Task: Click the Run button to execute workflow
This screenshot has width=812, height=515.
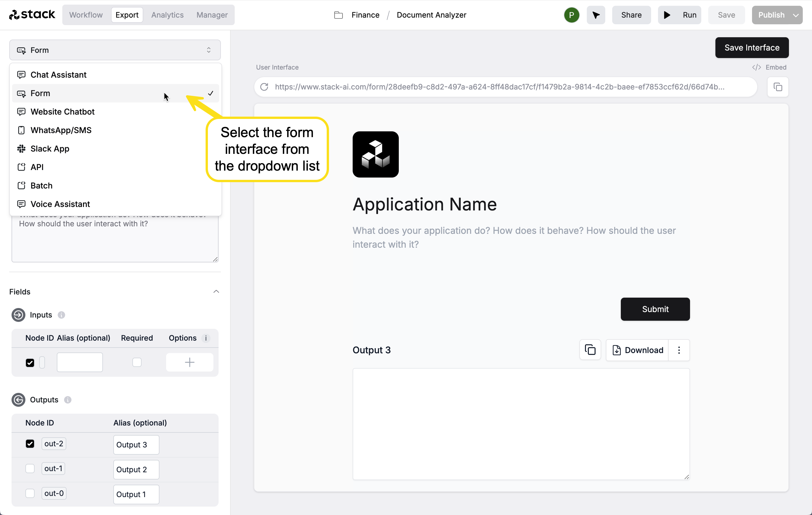Action: [680, 15]
